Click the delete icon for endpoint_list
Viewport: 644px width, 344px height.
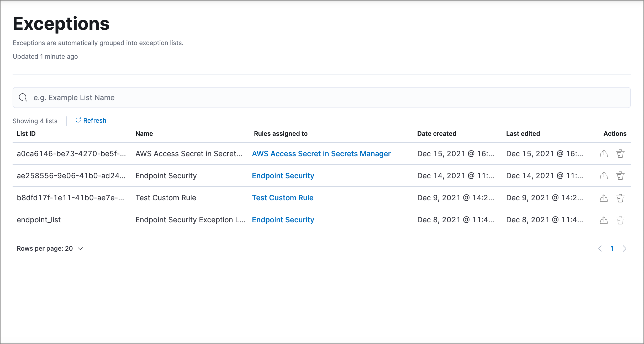click(620, 220)
